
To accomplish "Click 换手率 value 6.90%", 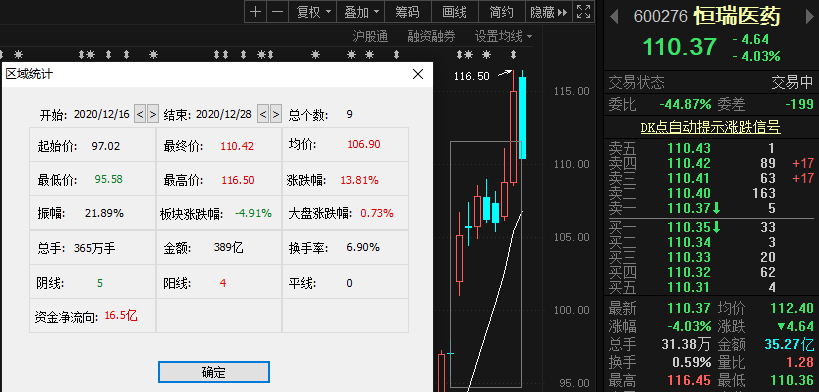I will 363,247.
